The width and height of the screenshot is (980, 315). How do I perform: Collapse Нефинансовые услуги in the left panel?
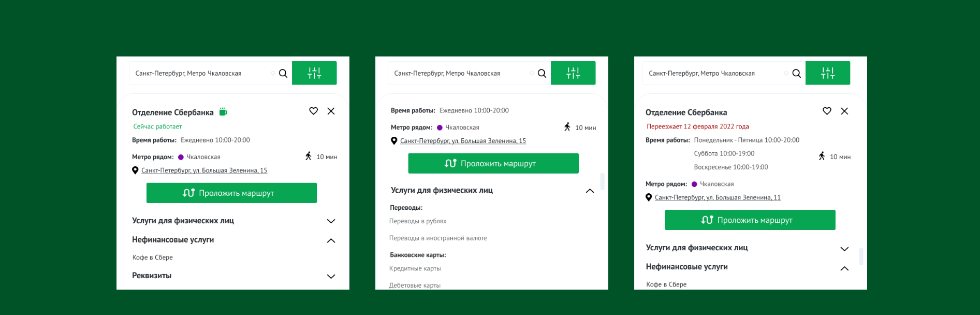tap(331, 241)
